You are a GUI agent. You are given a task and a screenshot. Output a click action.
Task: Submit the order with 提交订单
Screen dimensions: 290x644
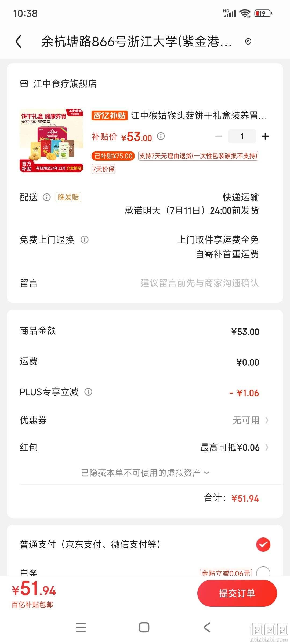point(237,593)
